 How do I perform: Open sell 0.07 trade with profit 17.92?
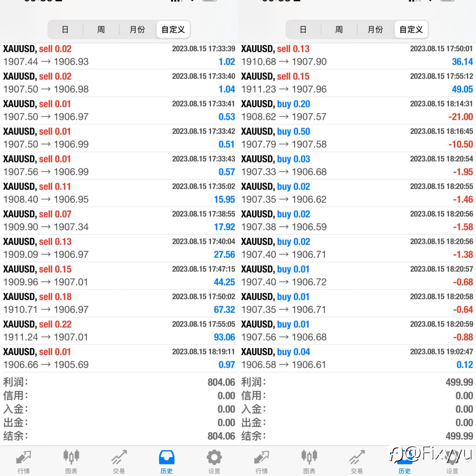tap(119, 221)
